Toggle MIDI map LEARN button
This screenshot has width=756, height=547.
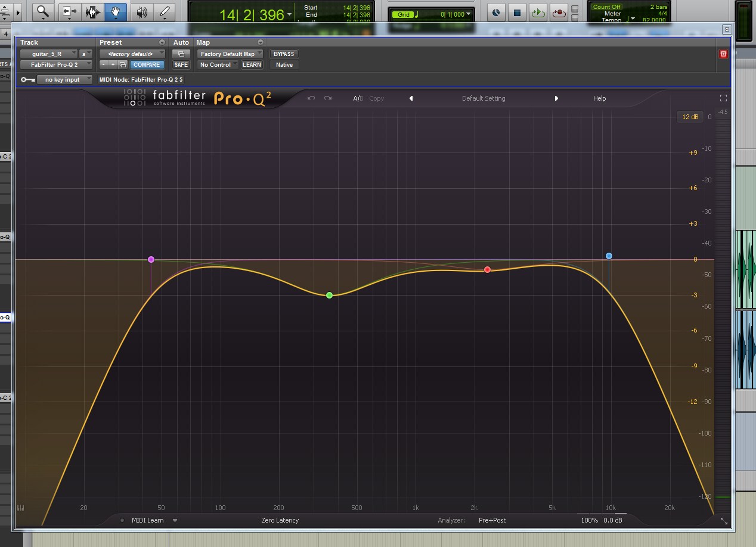tap(252, 64)
